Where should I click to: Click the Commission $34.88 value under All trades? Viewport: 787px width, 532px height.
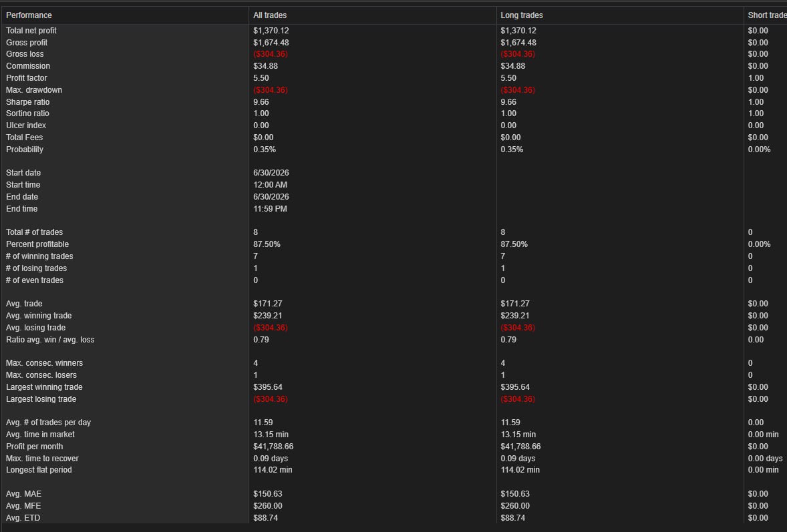(x=265, y=66)
